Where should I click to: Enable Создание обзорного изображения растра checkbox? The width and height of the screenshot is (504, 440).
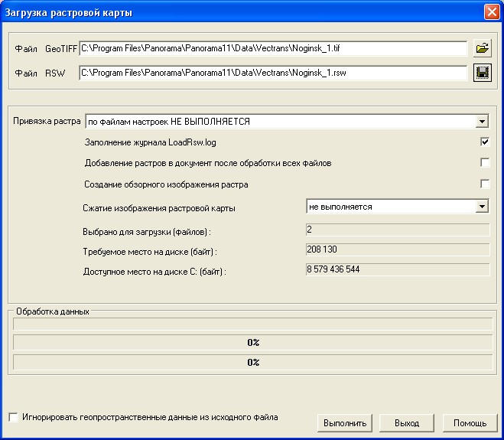pyautogui.click(x=484, y=184)
